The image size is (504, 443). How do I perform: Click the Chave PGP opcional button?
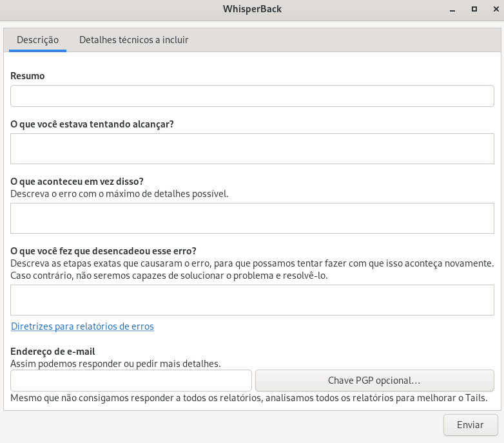coord(374,381)
